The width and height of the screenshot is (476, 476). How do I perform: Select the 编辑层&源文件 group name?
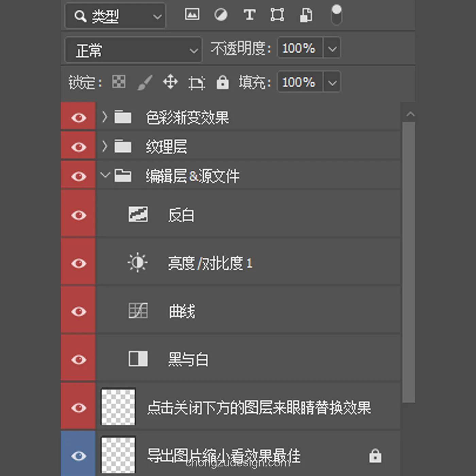[192, 176]
